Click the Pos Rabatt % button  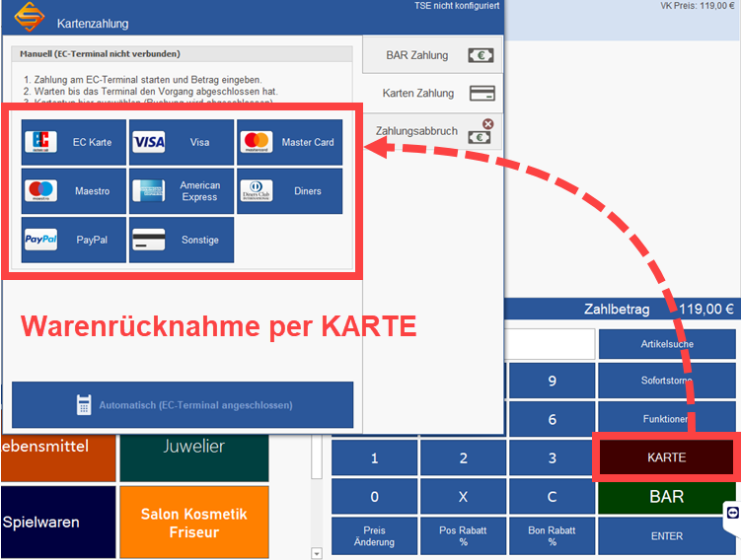[463, 536]
